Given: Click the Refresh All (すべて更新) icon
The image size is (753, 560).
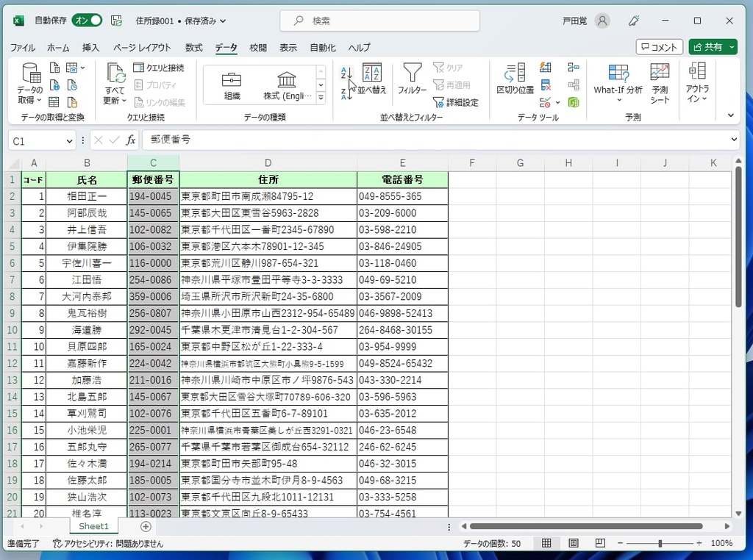Looking at the screenshot, I should pyautogui.click(x=115, y=73).
